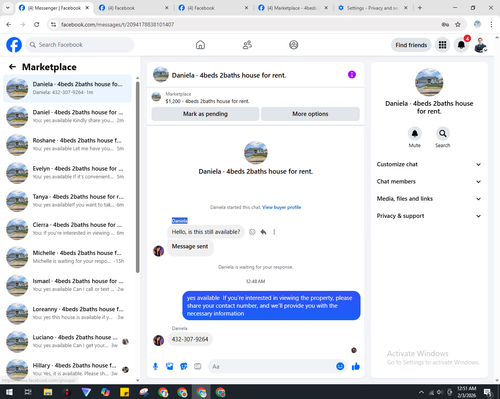The image size is (500, 399).
Task: Bookmark this page star icon
Action: [458, 24]
